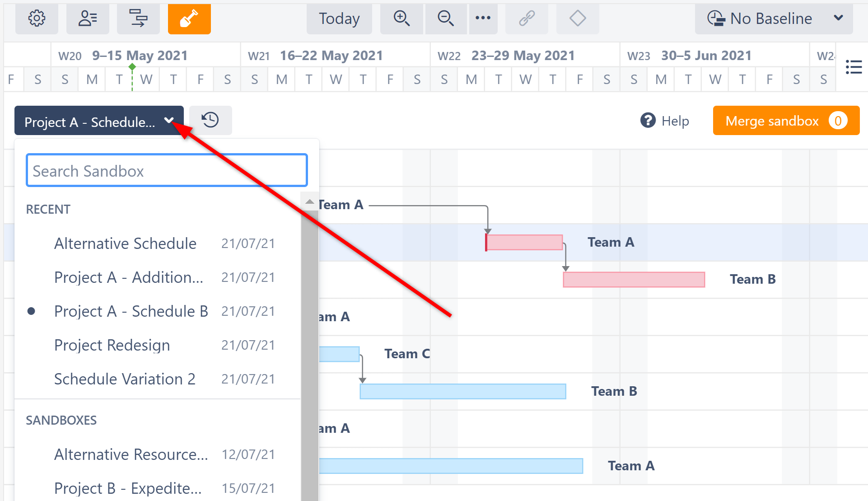Toggle the orange sandbox mode icon
868x501 pixels.
[x=189, y=19]
